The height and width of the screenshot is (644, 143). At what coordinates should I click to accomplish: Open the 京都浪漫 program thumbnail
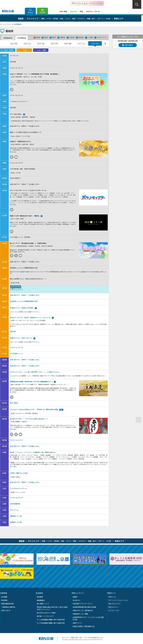click(x=93, y=388)
